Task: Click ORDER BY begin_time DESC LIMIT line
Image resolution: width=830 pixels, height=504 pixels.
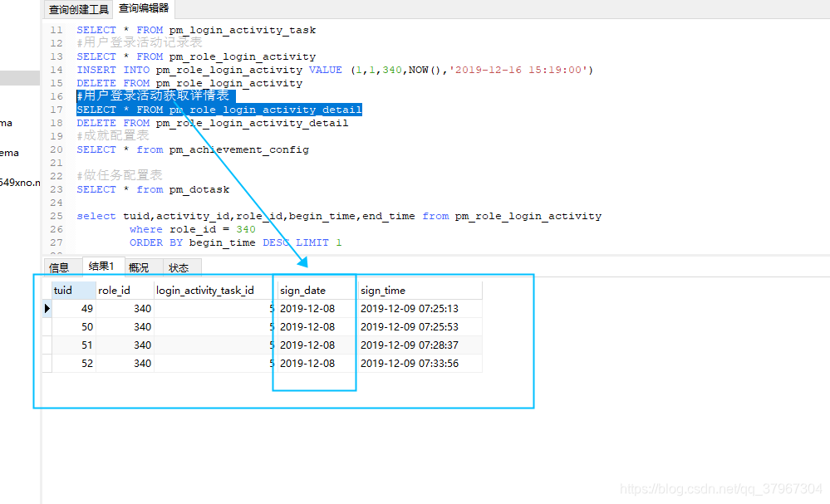Action: tap(236, 242)
